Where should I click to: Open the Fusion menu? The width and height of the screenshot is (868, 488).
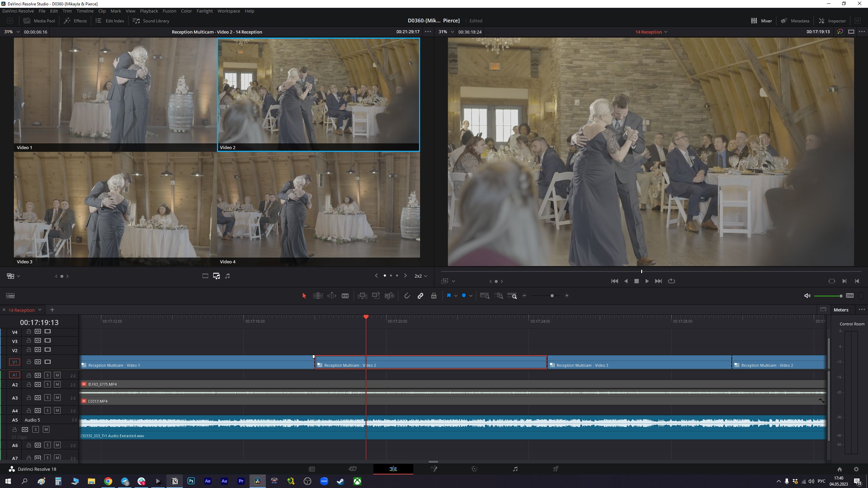click(x=169, y=11)
